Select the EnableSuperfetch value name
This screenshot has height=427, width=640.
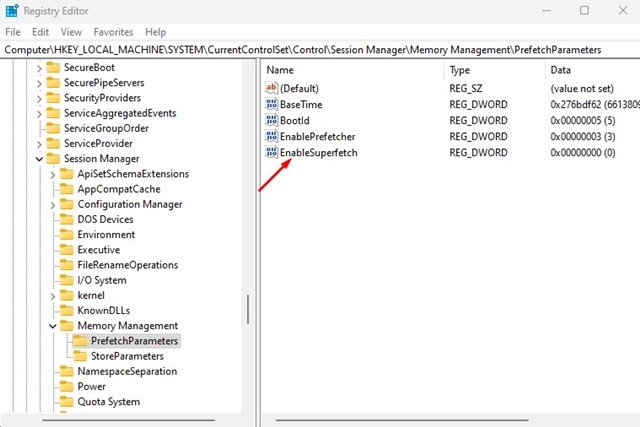[319, 152]
